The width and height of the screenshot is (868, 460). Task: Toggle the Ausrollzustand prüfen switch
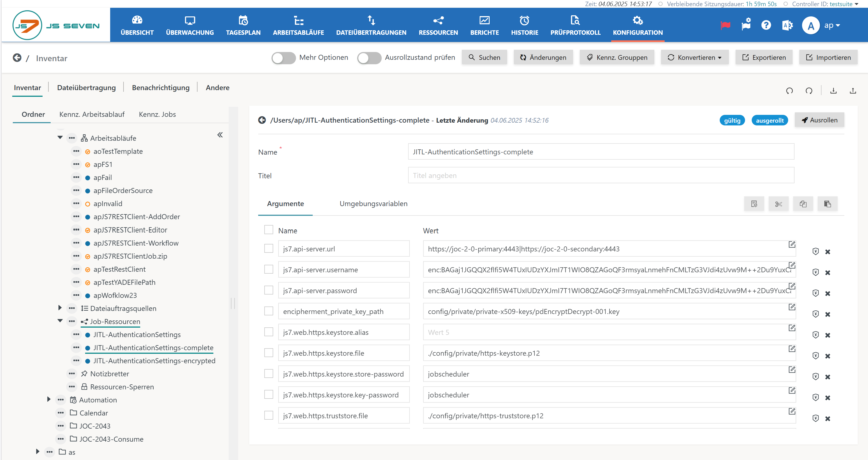click(369, 58)
